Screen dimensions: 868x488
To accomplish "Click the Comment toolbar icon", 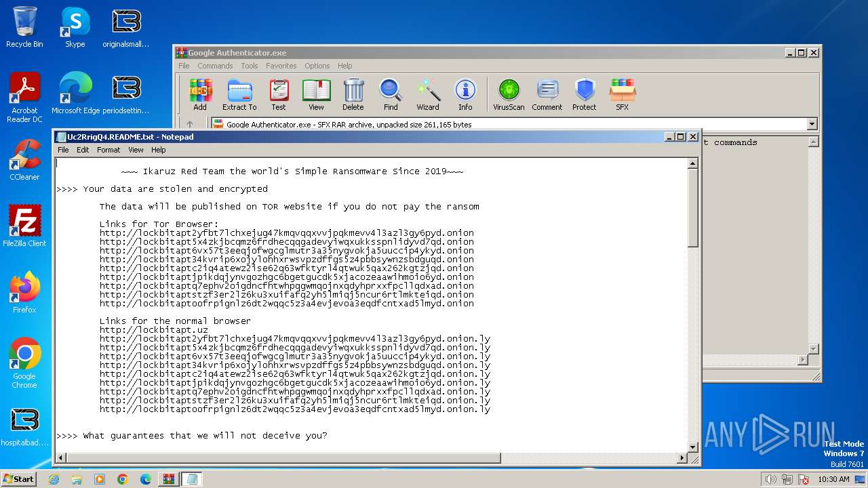I will pyautogui.click(x=547, y=95).
